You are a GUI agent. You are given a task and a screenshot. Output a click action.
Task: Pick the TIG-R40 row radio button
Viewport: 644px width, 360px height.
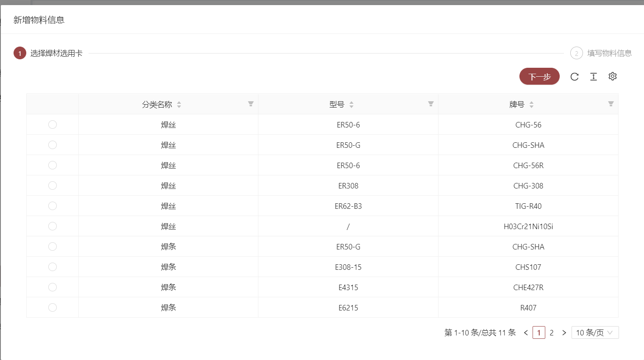pos(53,206)
